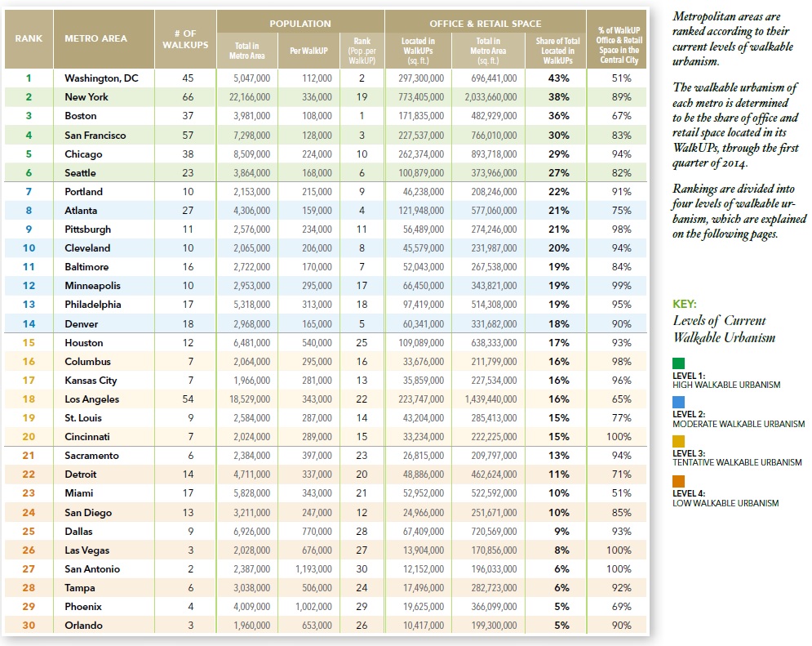The image size is (812, 646).
Task: Select the # OF WALKUPS column header
Action: tap(185, 39)
